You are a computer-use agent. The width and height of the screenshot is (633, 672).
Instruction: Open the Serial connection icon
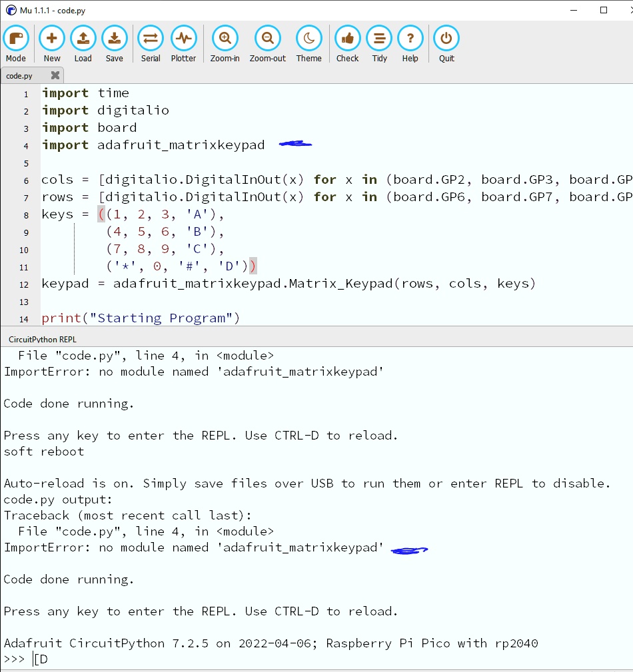point(150,38)
